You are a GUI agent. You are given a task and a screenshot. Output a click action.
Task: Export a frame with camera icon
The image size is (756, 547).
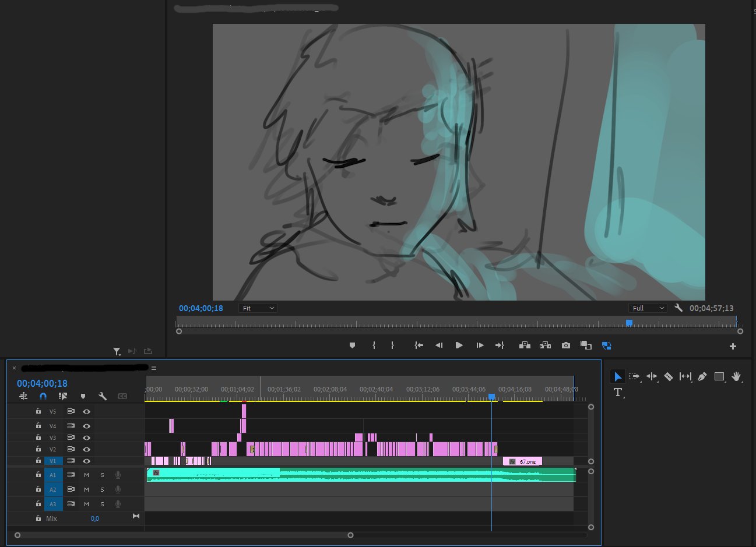566,345
